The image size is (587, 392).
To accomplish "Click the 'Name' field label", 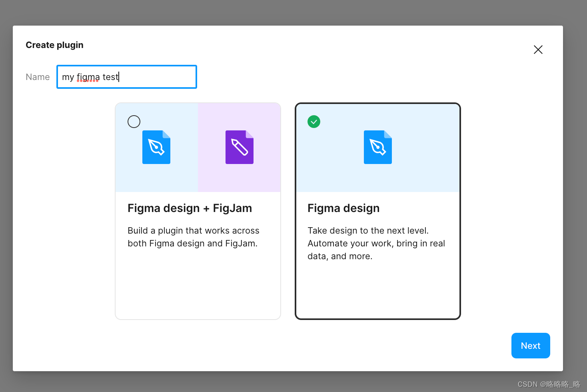I will pyautogui.click(x=38, y=77).
